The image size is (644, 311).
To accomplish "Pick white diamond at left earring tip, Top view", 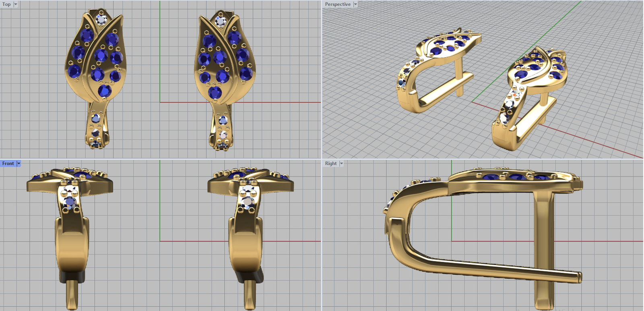I will pyautogui.click(x=102, y=19).
